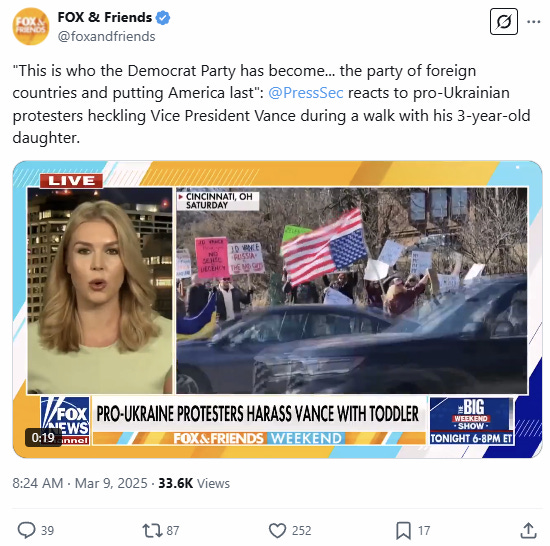Open the Grok explain-post icon
550x546 pixels.
pos(503,22)
